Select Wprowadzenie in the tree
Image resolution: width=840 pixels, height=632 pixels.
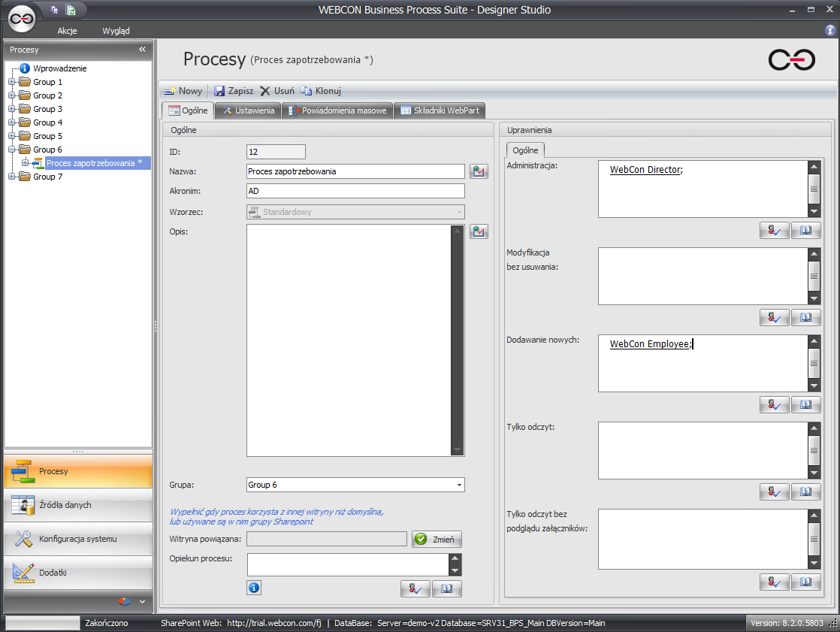(59, 68)
